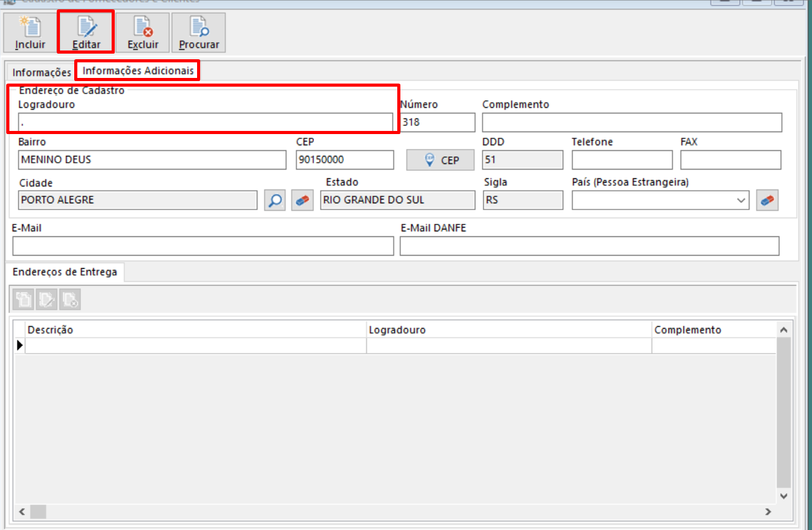812x530 pixels.
Task: Click the grid's vertical scrollbar down arrow
Action: 784,496
